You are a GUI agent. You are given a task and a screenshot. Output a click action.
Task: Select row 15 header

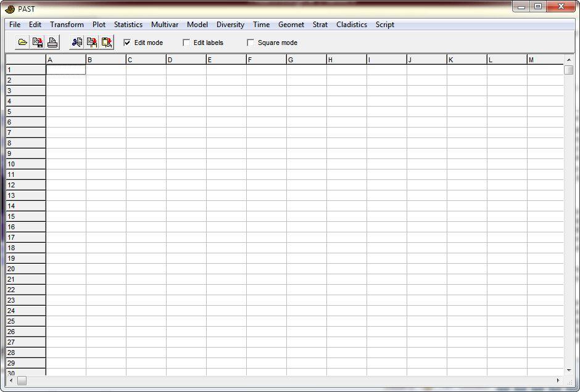coord(26,216)
